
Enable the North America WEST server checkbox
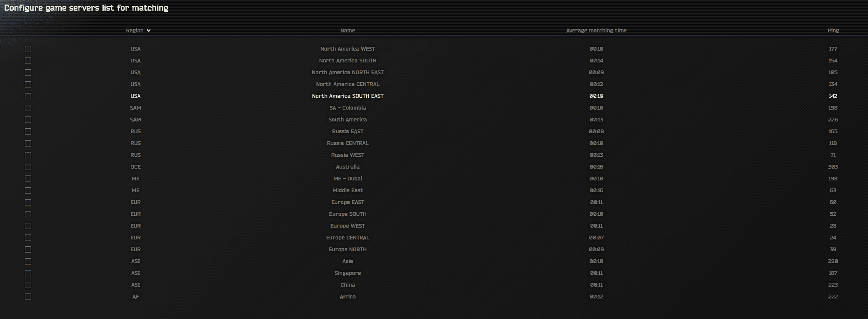click(28, 49)
